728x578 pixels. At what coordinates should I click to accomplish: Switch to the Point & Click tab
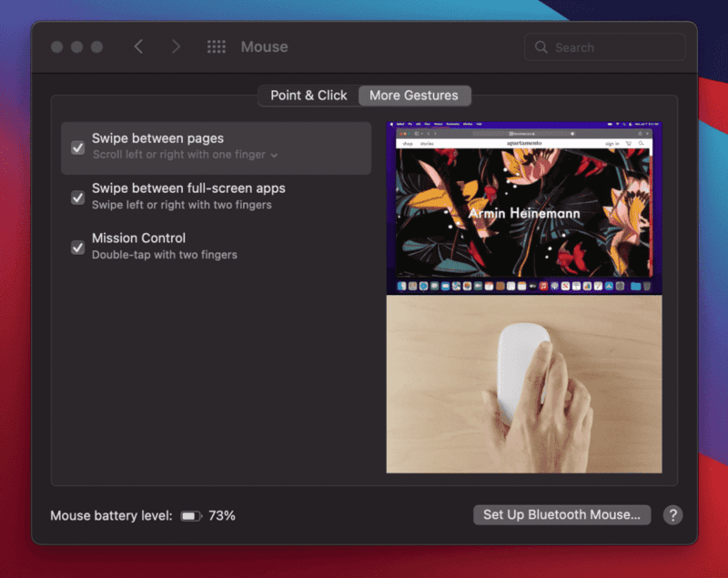tap(308, 96)
